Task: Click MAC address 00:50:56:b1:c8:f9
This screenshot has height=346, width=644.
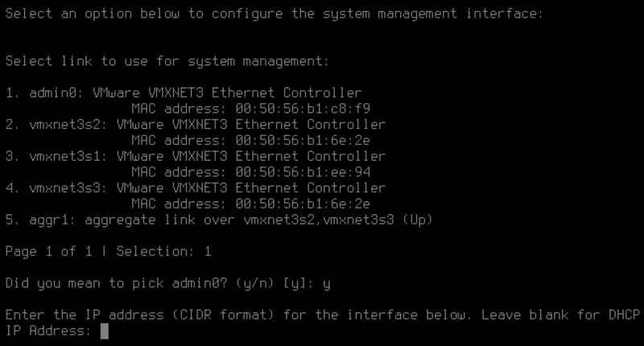Action: click(303, 109)
